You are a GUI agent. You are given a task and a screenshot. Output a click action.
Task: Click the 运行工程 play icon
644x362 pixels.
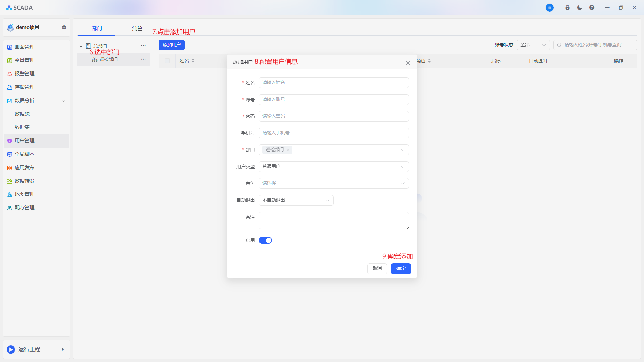click(x=11, y=349)
